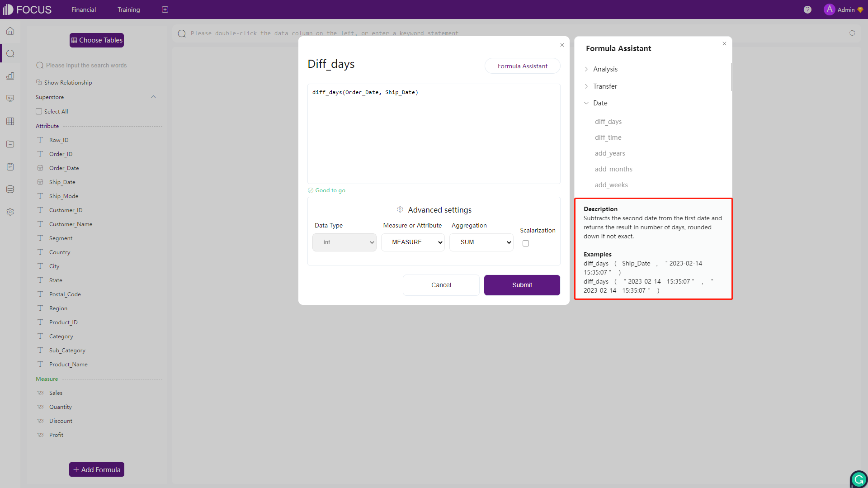Open the Search icon in left sidebar
Viewport: 868px width, 488px height.
click(10, 54)
